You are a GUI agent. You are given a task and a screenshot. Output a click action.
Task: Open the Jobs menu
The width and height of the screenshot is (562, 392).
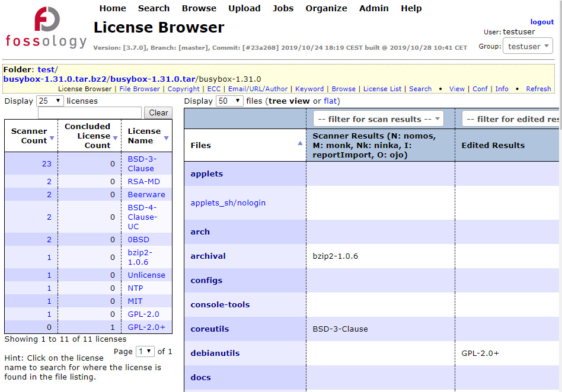pyautogui.click(x=283, y=8)
